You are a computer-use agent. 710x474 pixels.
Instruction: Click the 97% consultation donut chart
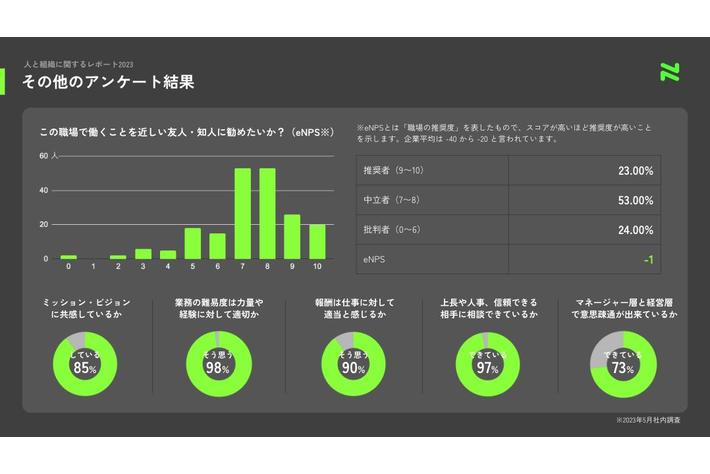[x=487, y=361]
